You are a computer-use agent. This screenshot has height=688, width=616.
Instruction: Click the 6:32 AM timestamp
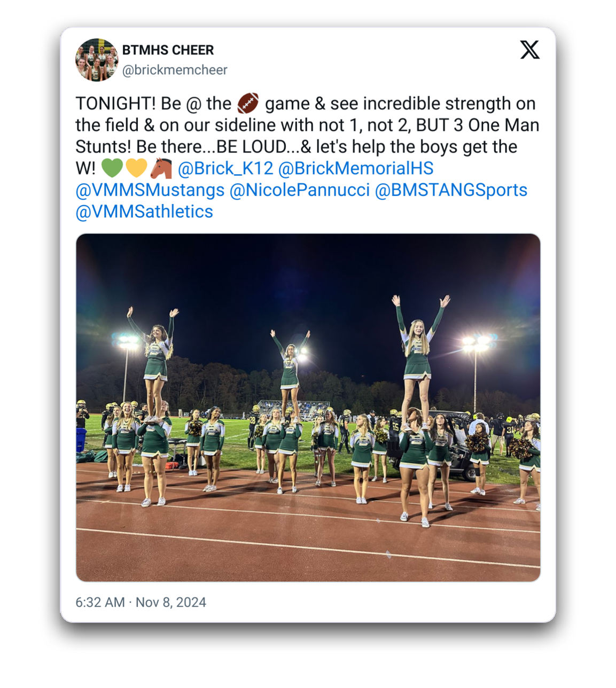(100, 602)
